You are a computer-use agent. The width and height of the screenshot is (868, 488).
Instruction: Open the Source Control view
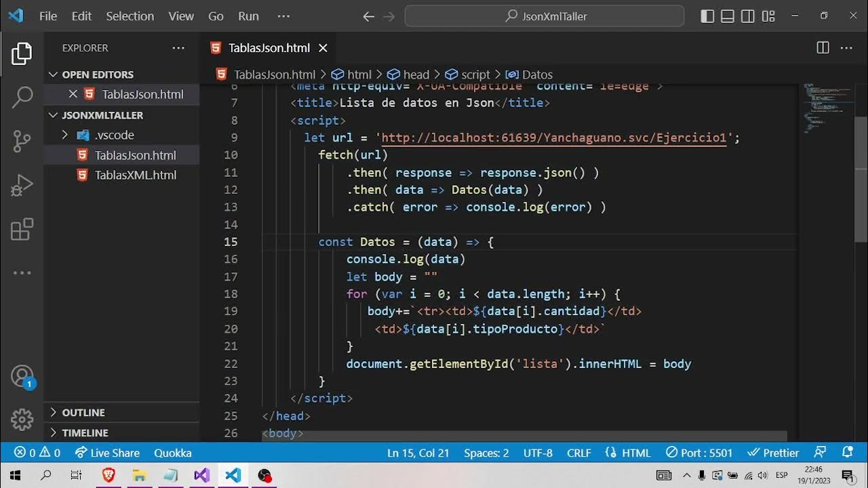coord(22,140)
